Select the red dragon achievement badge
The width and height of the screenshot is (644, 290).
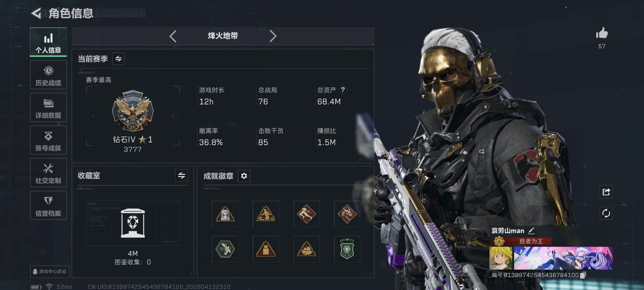coord(347,214)
